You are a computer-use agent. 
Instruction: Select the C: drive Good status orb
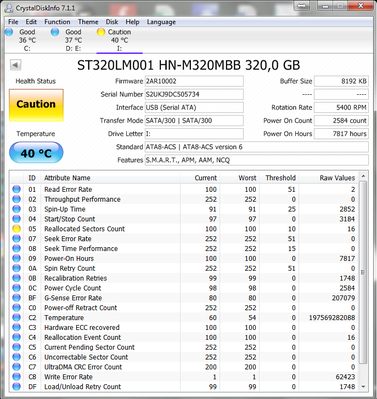pyautogui.click(x=9, y=32)
